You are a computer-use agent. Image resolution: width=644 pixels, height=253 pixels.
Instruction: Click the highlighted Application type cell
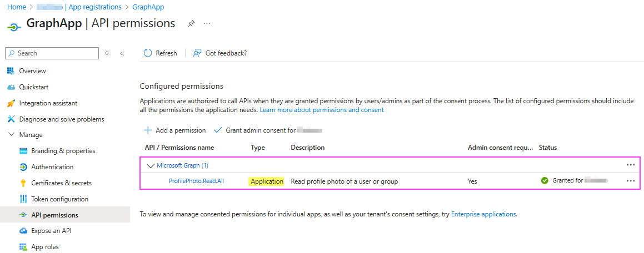pyautogui.click(x=267, y=181)
